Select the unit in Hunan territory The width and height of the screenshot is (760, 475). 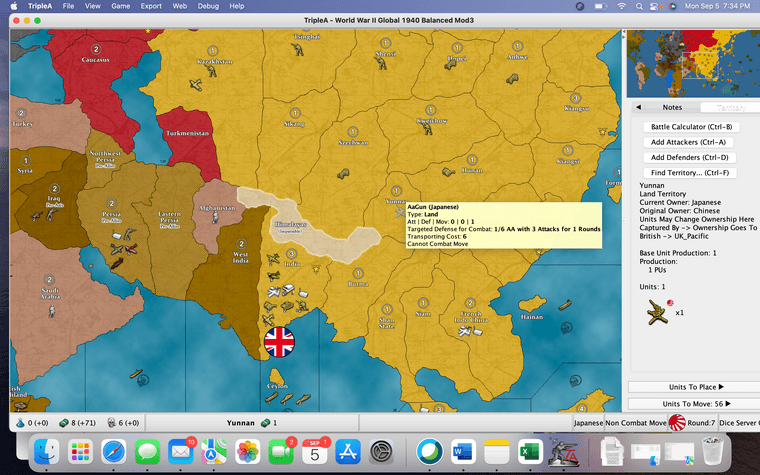(448, 172)
